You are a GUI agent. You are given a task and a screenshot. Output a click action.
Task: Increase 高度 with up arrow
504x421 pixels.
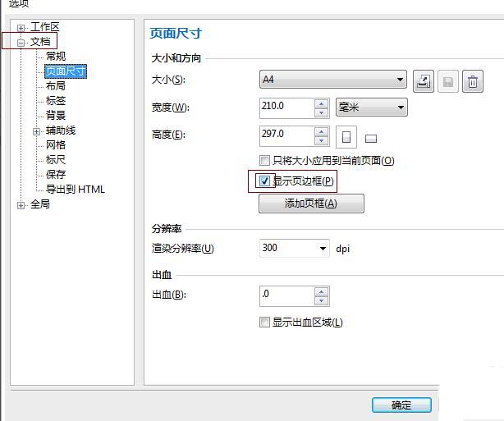[x=322, y=131]
